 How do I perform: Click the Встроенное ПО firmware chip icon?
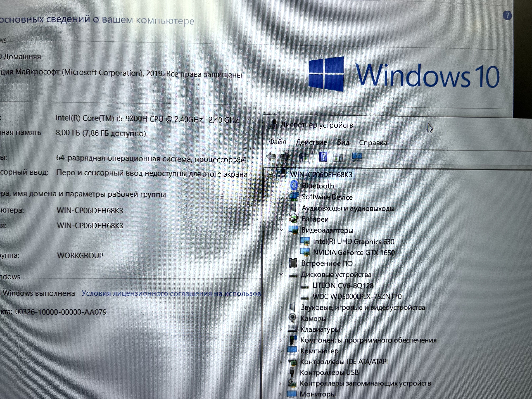(293, 263)
